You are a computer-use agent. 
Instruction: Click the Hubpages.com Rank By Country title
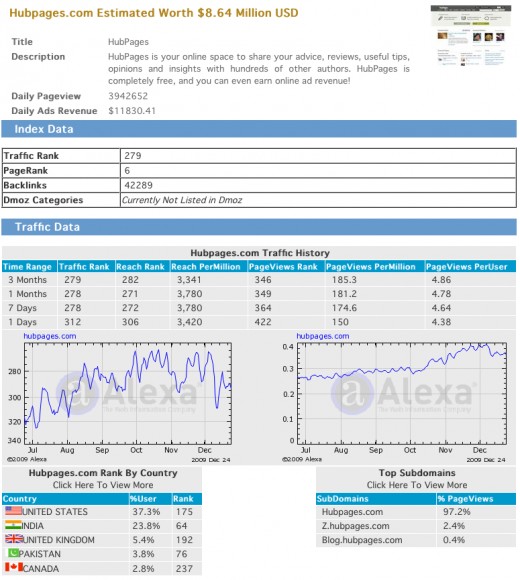[x=103, y=473]
